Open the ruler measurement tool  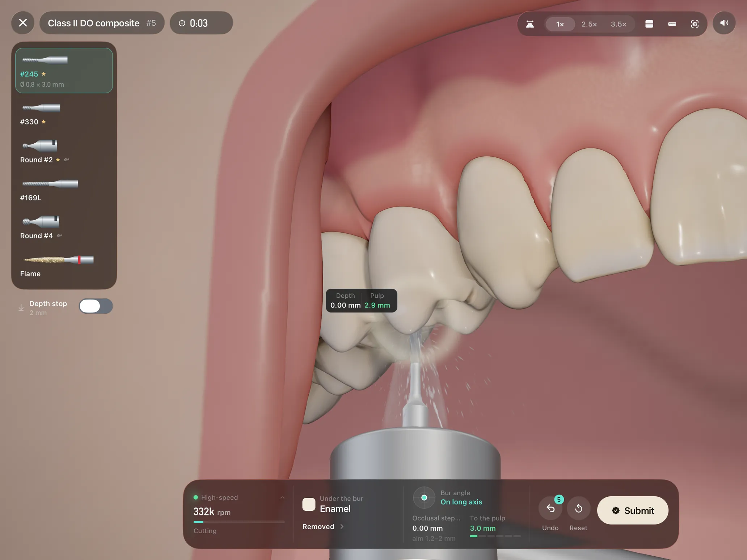click(x=672, y=24)
